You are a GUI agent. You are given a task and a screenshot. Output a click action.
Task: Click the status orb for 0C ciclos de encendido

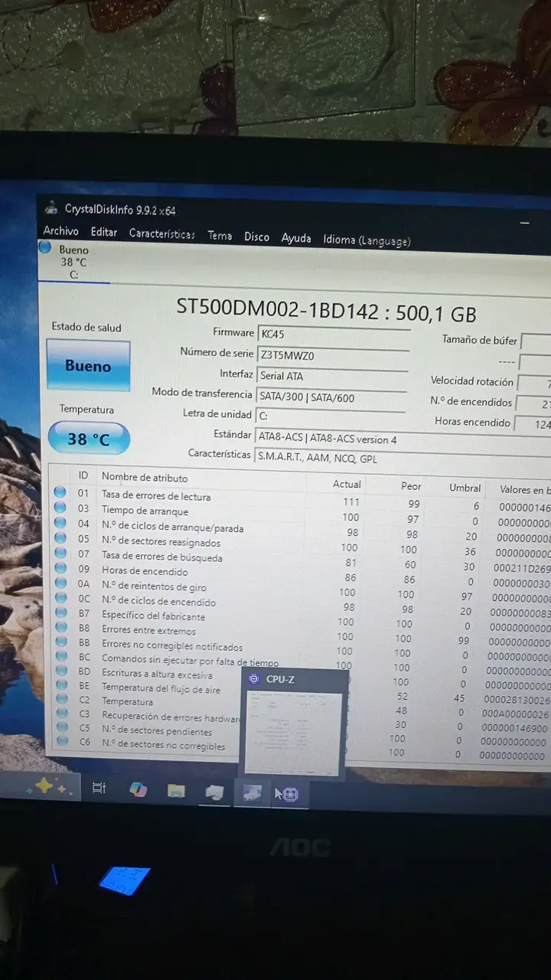pos(61,598)
